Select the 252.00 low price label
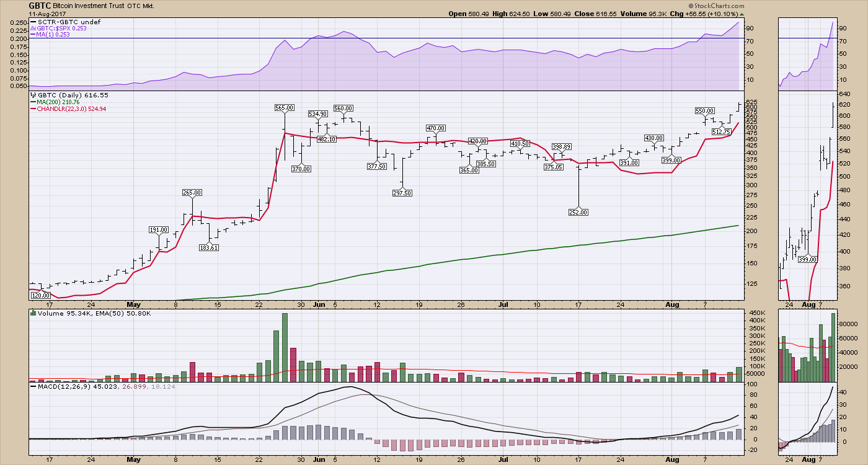The image size is (868, 465). pos(578,212)
